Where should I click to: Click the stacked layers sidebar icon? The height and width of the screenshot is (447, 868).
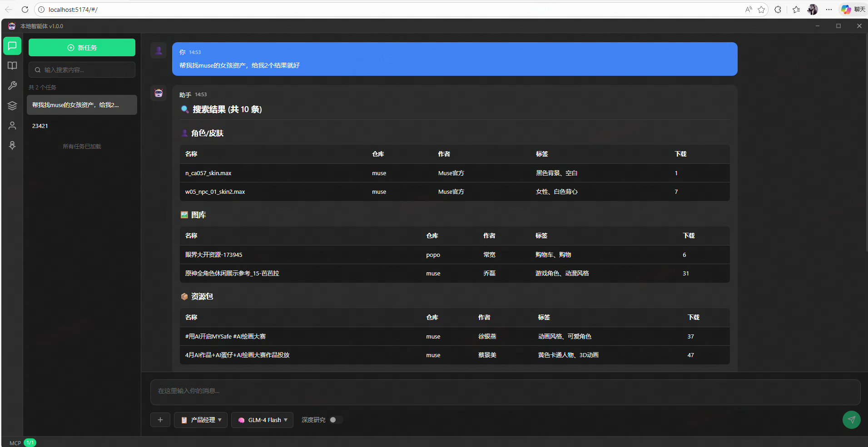coord(12,106)
